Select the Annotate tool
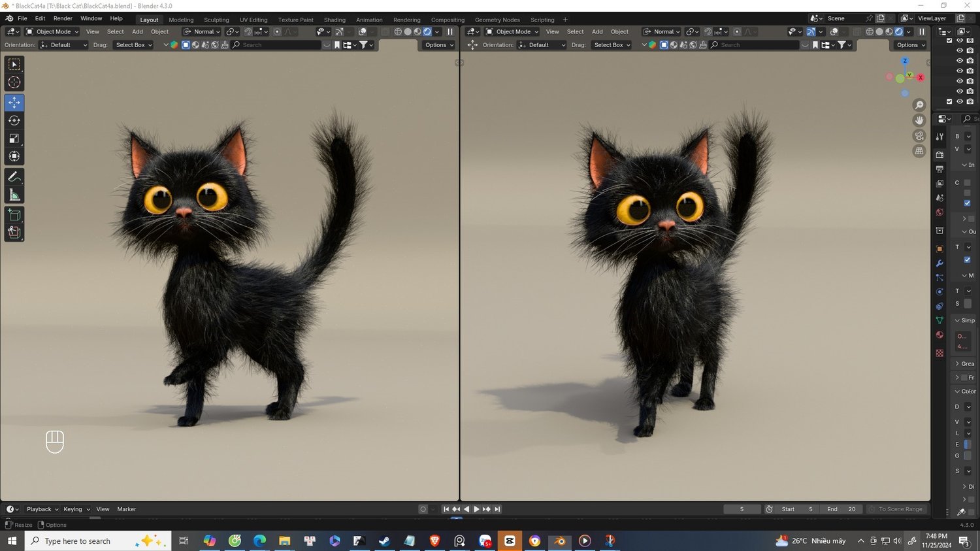 14,177
